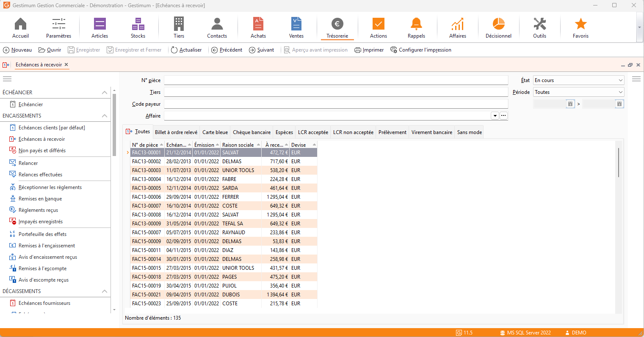The width and height of the screenshot is (644, 337).
Task: Toggle the right hamburger menu panel
Action: tap(636, 79)
